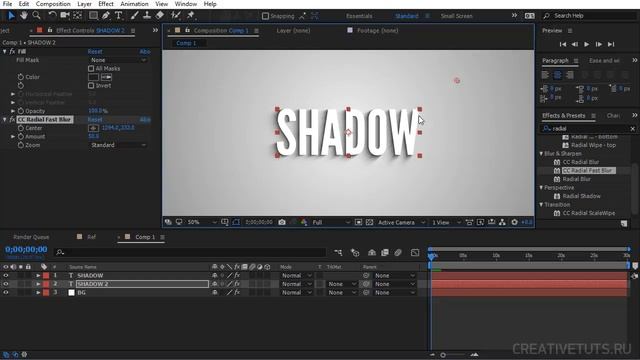
Task: Open Fill Mask dropdown
Action: tap(118, 60)
